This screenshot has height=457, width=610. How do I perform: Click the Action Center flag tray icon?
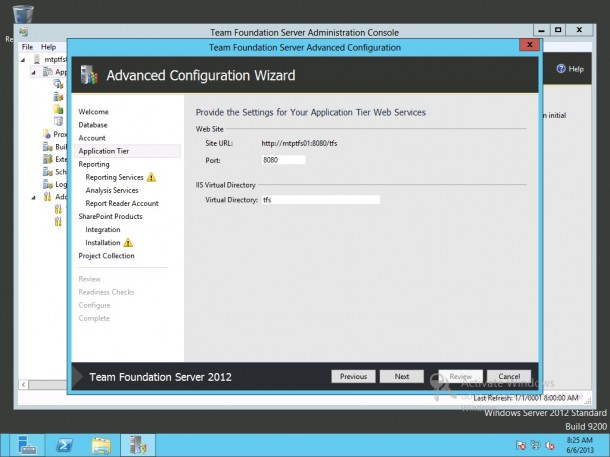tap(521, 445)
